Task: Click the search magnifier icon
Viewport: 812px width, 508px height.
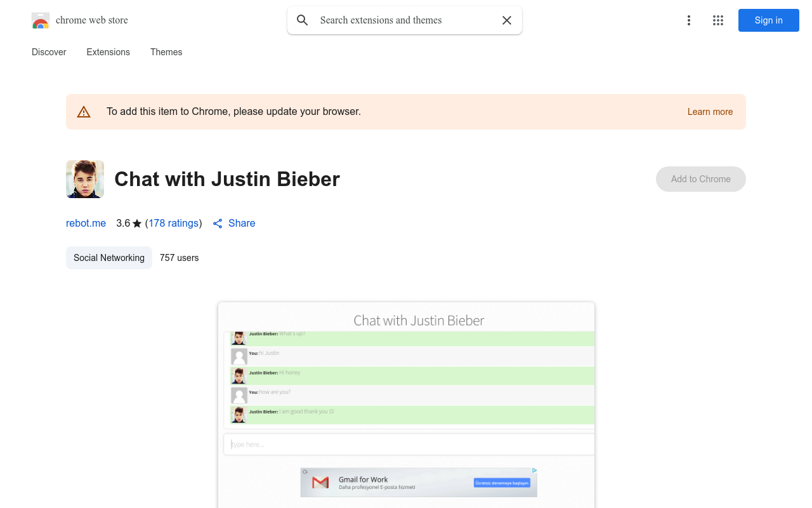Action: (x=303, y=20)
